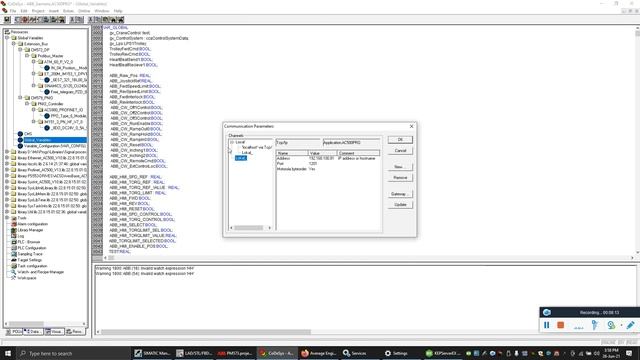Screen dimensions: 640x360
Task: Stop the screen recording
Action: point(560,325)
